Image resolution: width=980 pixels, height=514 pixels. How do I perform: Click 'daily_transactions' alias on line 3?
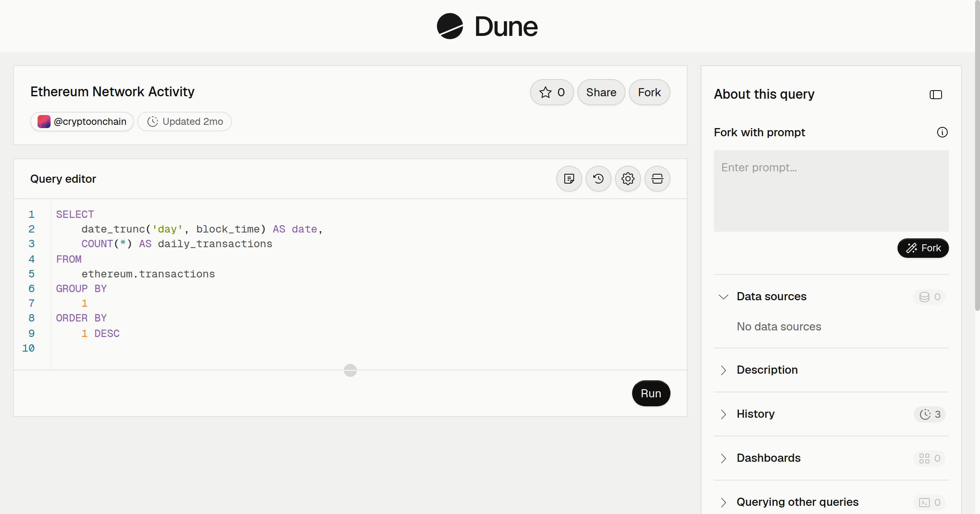215,244
